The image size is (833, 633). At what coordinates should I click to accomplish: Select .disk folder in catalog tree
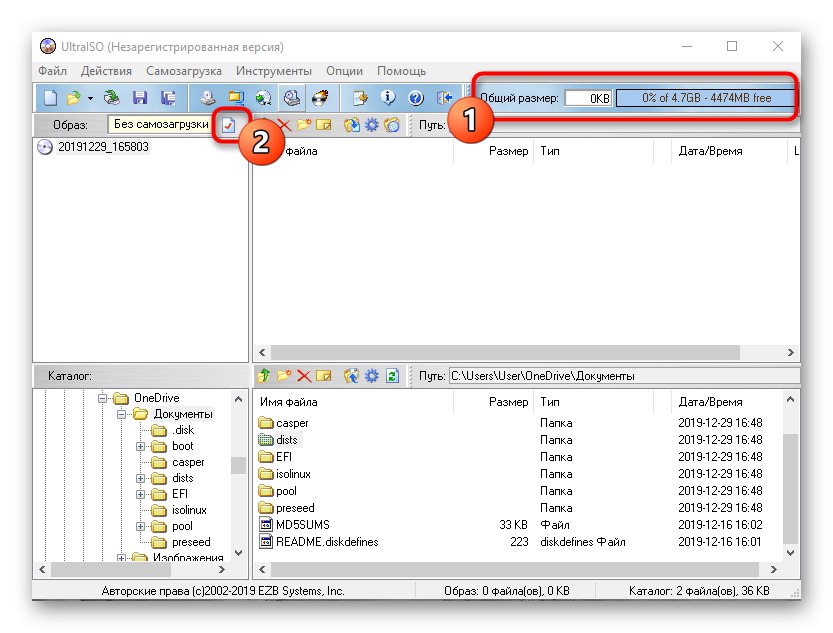pyautogui.click(x=183, y=430)
